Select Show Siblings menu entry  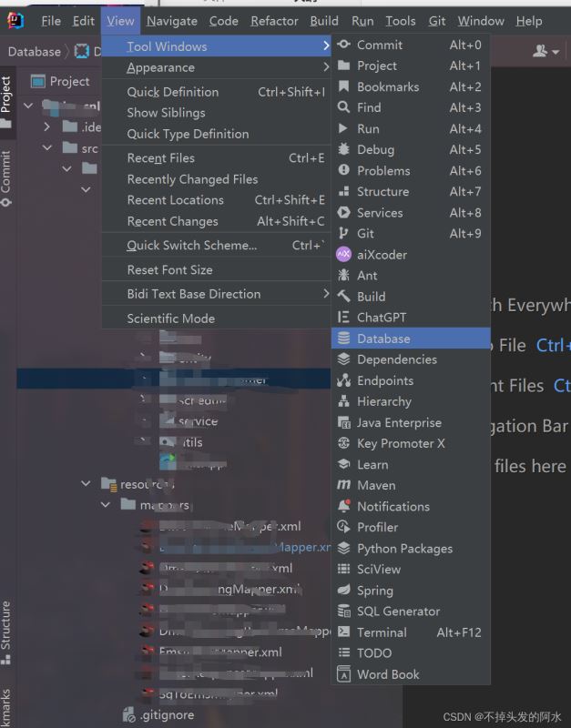[x=216, y=113]
